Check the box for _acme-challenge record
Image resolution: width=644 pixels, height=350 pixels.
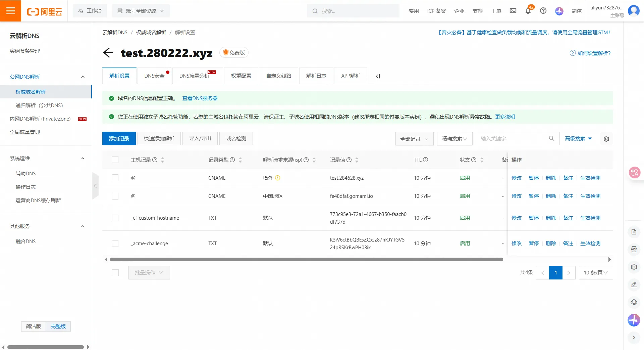[x=115, y=244]
